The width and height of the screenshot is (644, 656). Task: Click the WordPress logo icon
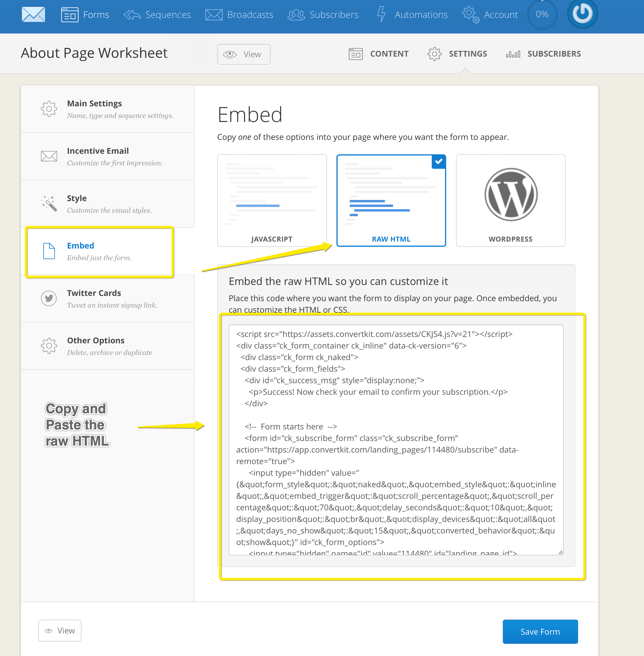click(511, 195)
